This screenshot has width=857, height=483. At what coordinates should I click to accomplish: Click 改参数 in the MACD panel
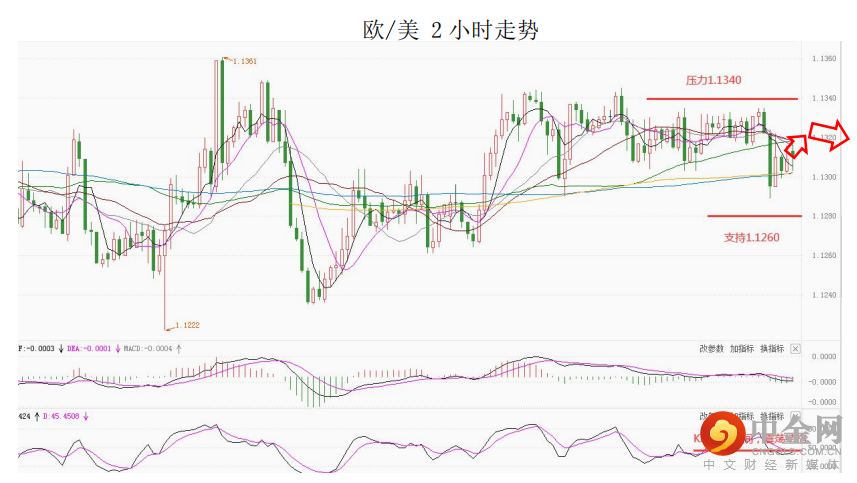711,349
